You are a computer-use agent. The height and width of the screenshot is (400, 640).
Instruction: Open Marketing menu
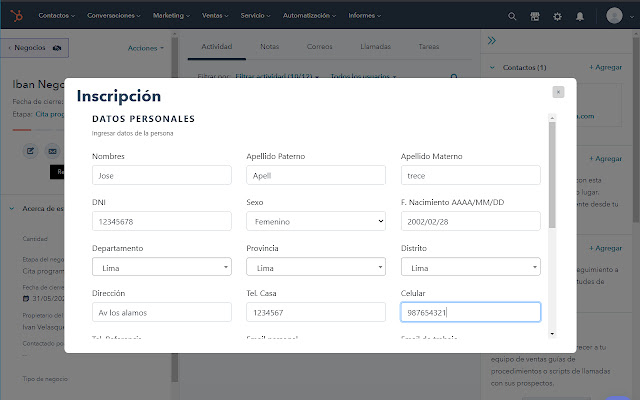pyautogui.click(x=171, y=16)
